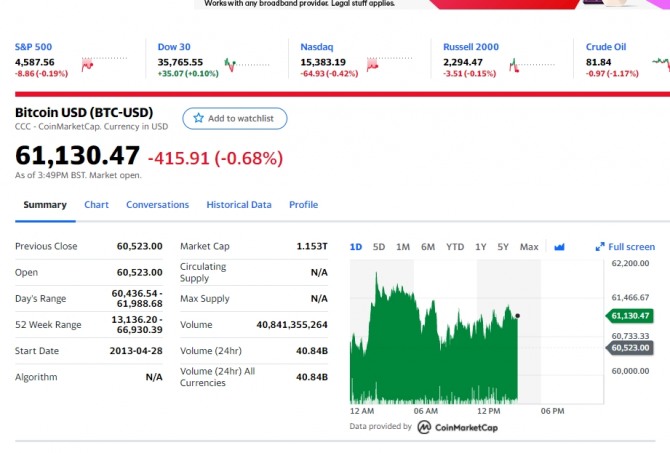Select the 1D chart range

356,247
